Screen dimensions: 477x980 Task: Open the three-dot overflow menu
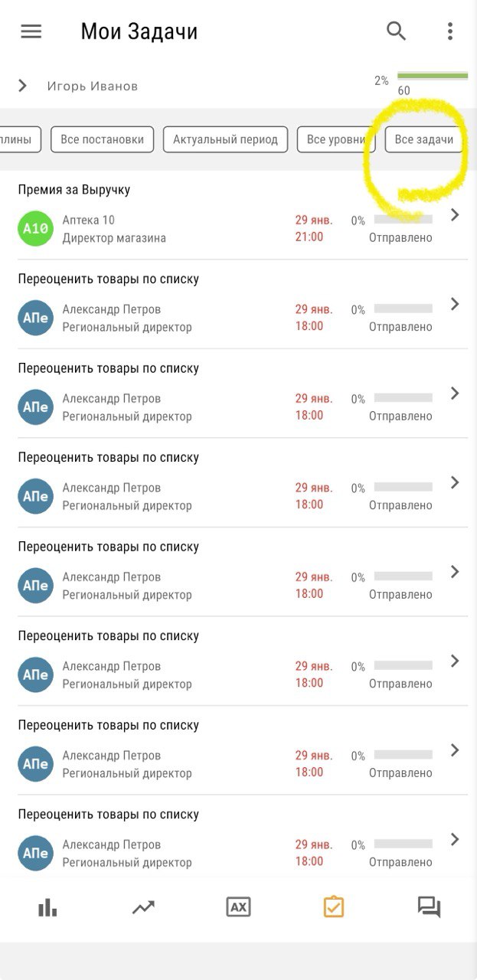point(450,31)
